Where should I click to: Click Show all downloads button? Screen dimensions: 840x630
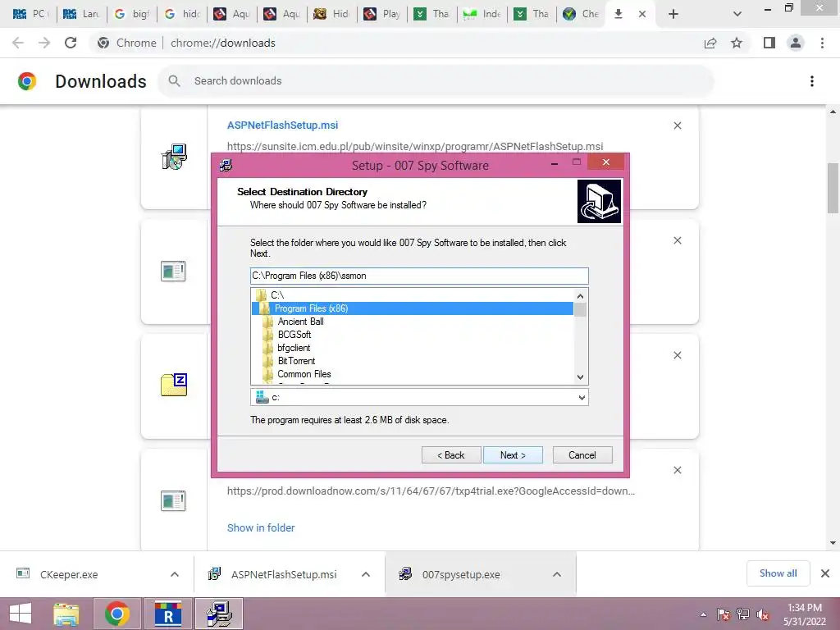click(778, 573)
